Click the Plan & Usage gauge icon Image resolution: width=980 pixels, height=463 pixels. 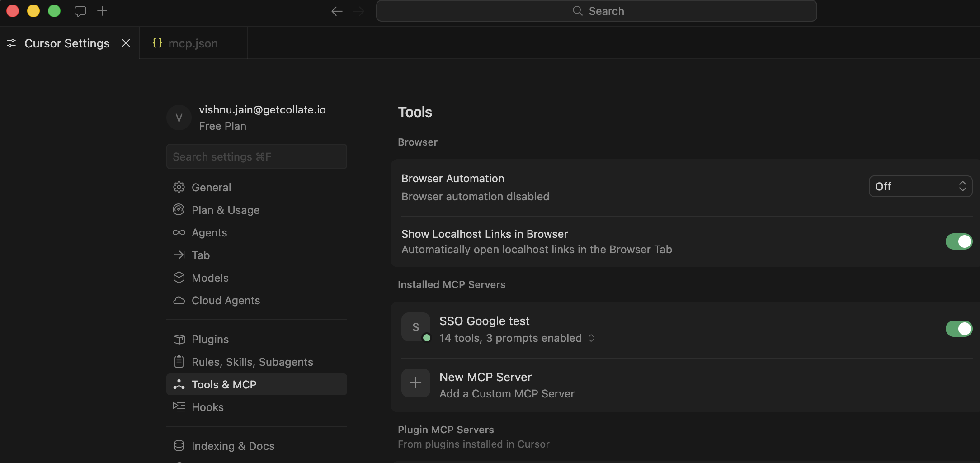tap(179, 210)
